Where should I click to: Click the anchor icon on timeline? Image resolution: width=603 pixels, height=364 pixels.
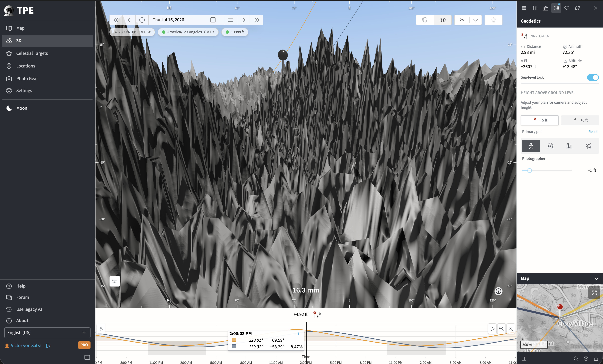pos(101,329)
